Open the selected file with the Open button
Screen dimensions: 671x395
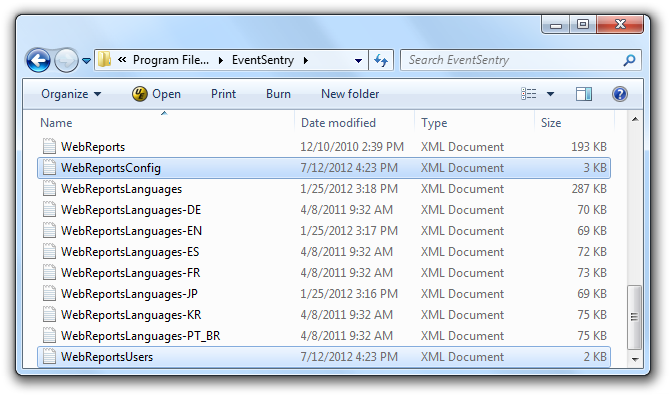(156, 94)
